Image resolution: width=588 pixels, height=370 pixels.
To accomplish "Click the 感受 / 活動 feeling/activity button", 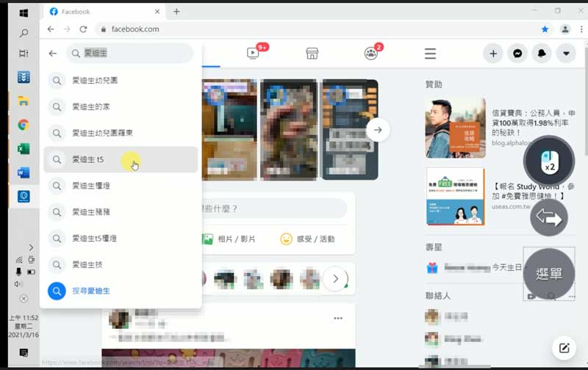I will (x=307, y=239).
